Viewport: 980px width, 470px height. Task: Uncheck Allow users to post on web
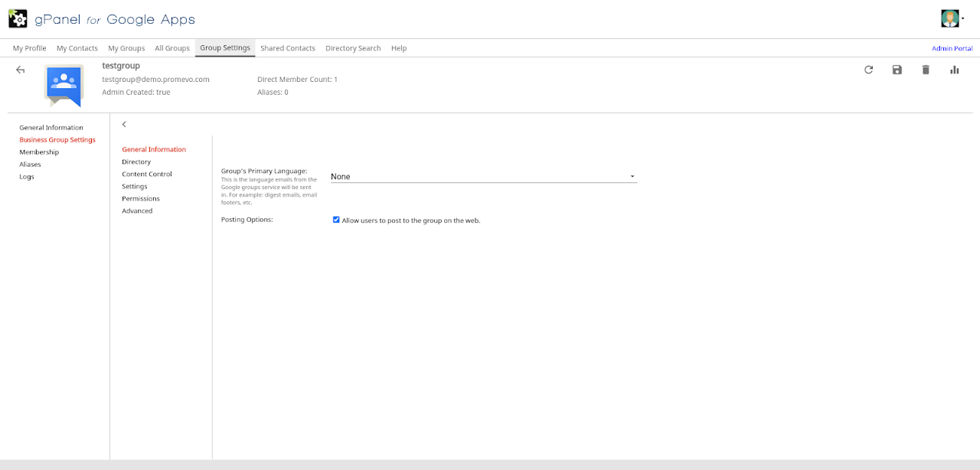pos(336,220)
